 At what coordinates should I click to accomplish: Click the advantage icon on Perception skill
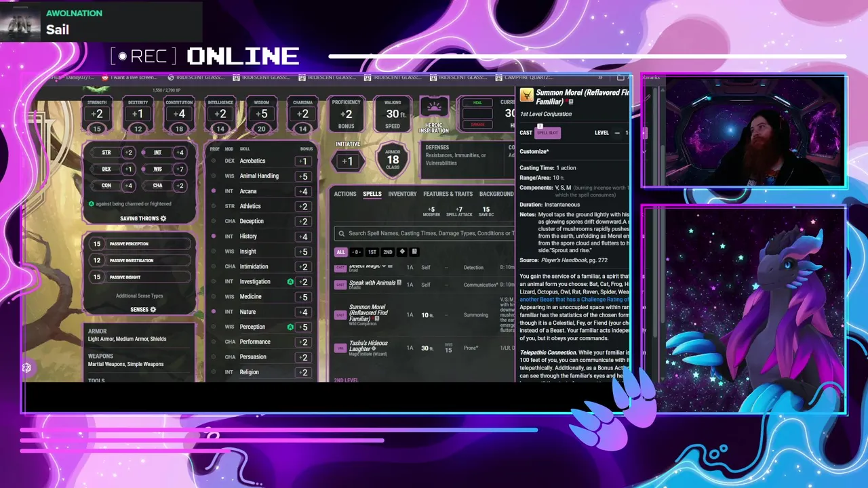pyautogui.click(x=290, y=327)
